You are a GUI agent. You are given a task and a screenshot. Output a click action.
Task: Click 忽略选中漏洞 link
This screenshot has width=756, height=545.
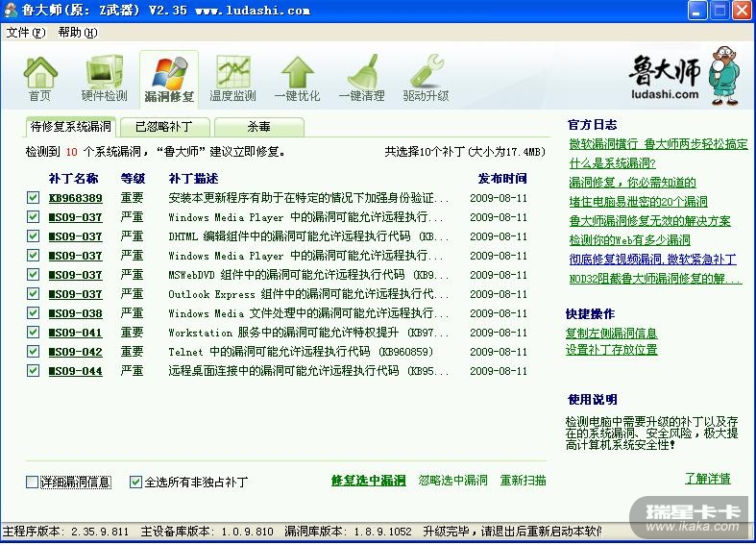452,481
